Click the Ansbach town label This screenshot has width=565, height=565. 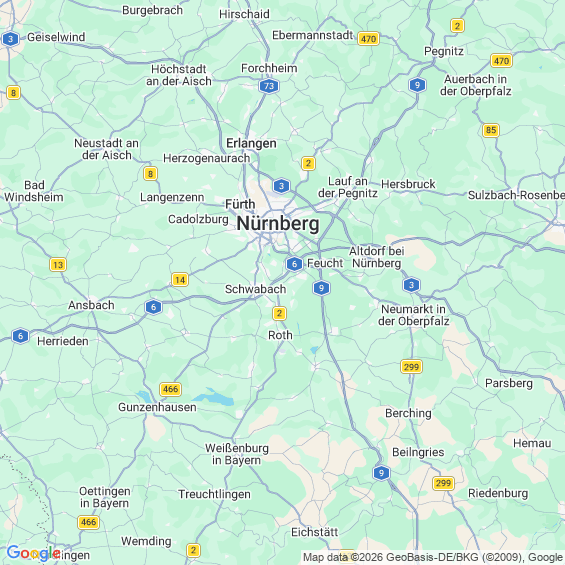click(91, 305)
